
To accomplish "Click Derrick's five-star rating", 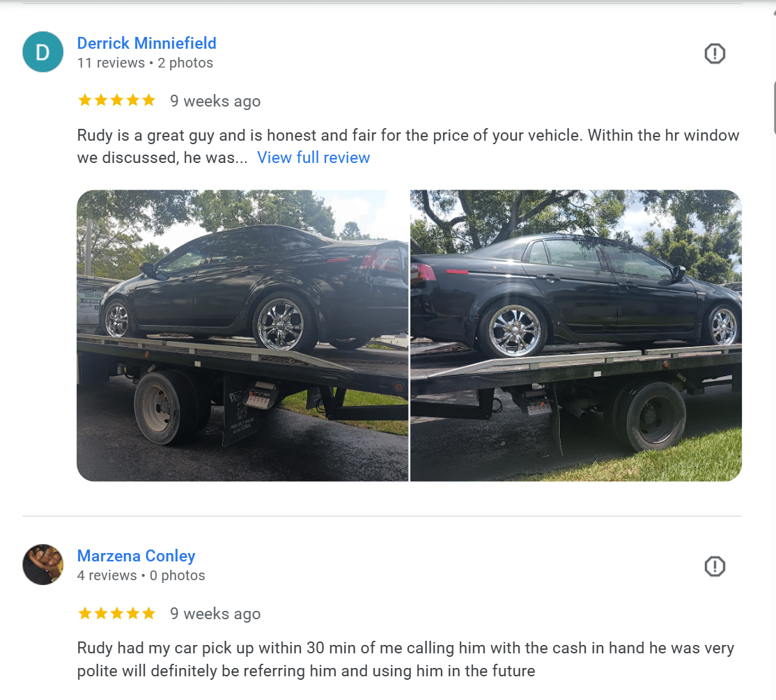I will point(117,100).
